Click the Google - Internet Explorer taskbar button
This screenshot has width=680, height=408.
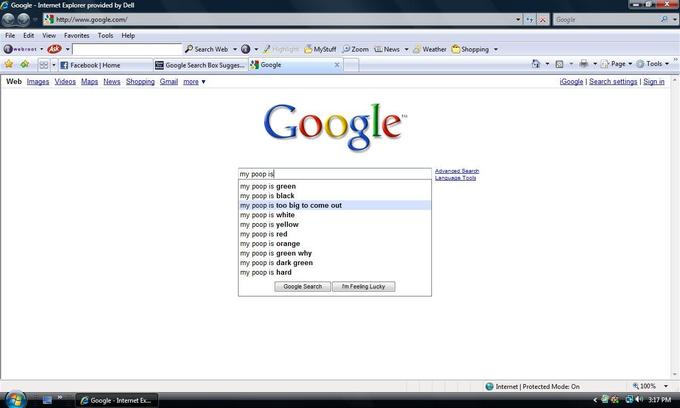117,400
